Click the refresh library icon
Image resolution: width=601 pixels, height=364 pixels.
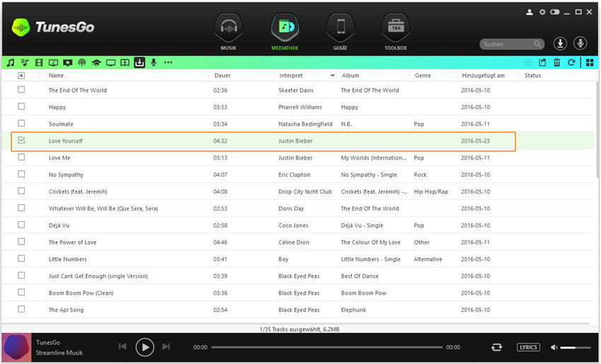pyautogui.click(x=571, y=63)
